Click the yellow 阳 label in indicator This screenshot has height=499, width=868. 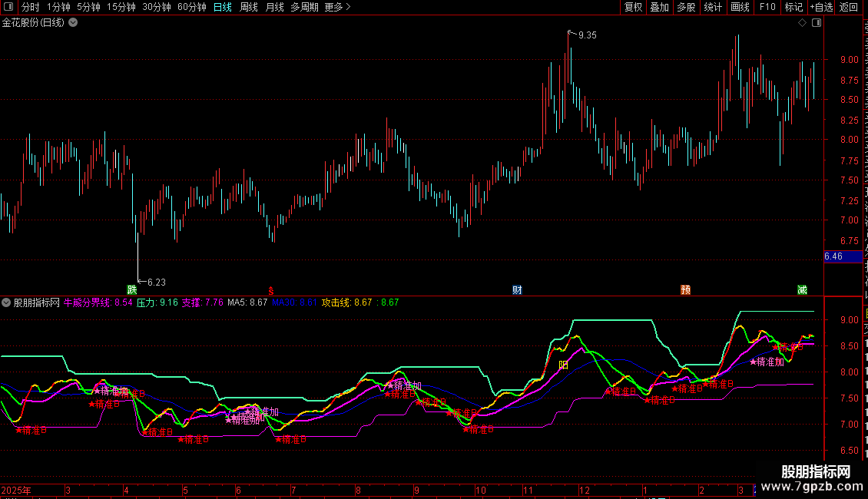pos(563,364)
